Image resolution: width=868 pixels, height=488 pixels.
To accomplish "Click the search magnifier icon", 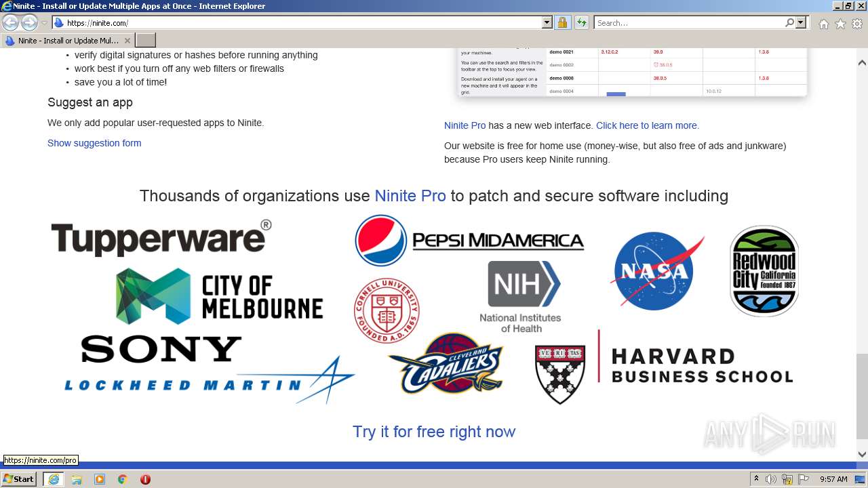I will (789, 23).
